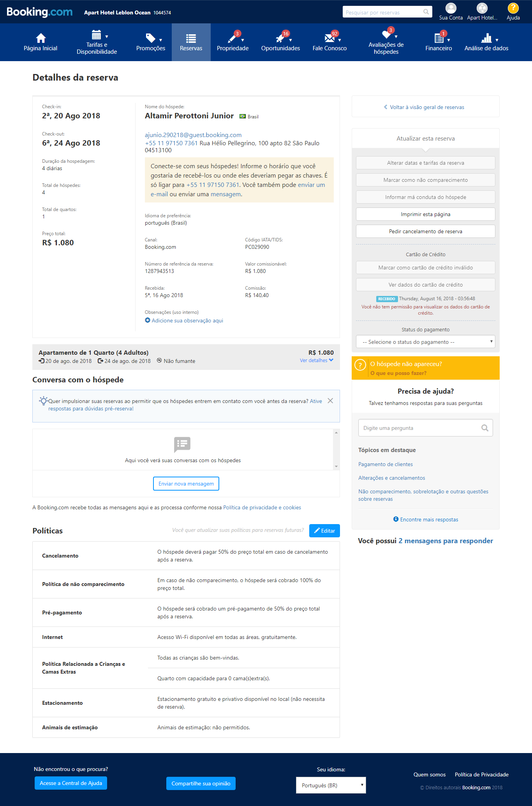Dismiss the pre-reserva tip banner

click(x=330, y=401)
